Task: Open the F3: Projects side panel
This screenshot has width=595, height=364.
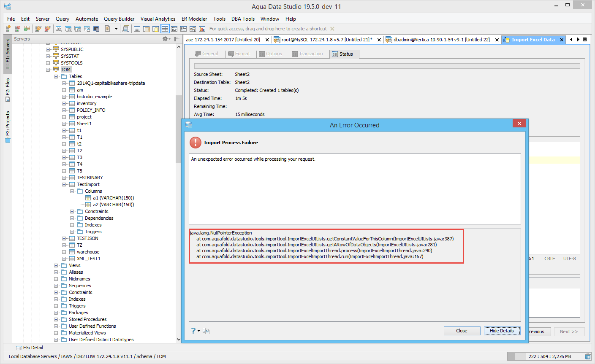Action: (8, 127)
